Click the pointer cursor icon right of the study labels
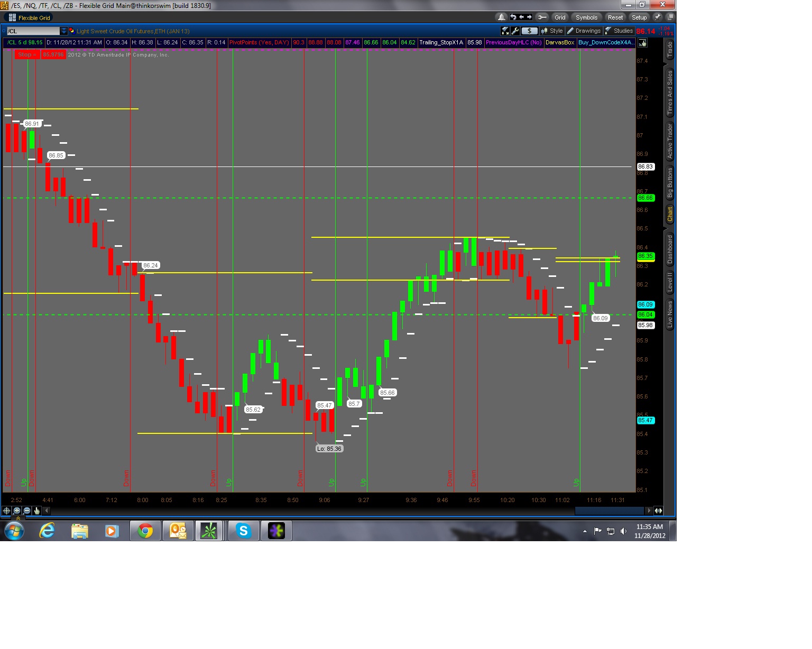 point(642,43)
